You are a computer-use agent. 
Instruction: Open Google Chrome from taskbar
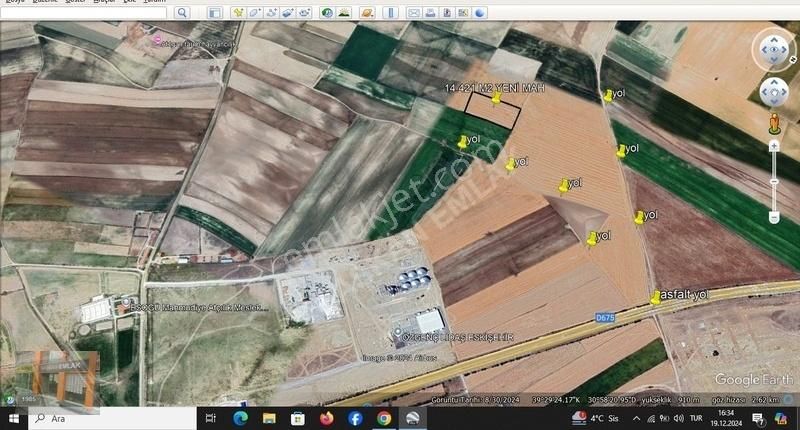[x=384, y=419]
